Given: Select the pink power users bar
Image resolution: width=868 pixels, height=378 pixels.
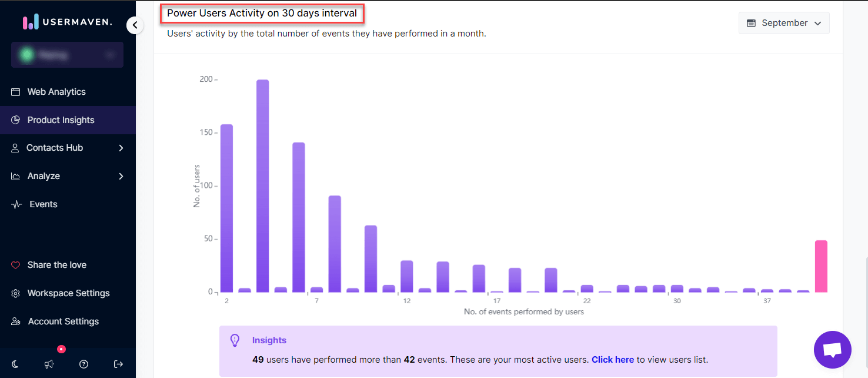Looking at the screenshot, I should pyautogui.click(x=822, y=265).
